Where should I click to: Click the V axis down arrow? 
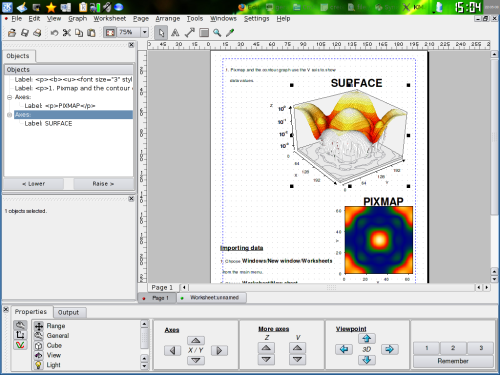pyautogui.click(x=297, y=359)
